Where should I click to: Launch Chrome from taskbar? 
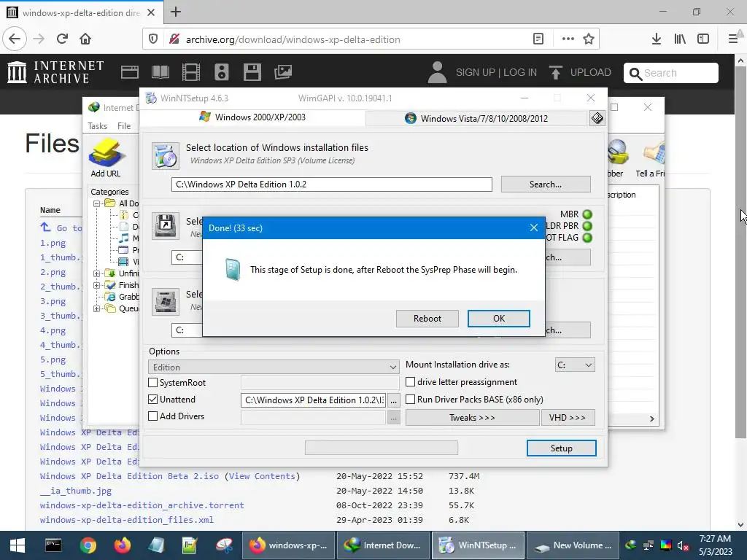click(88, 545)
